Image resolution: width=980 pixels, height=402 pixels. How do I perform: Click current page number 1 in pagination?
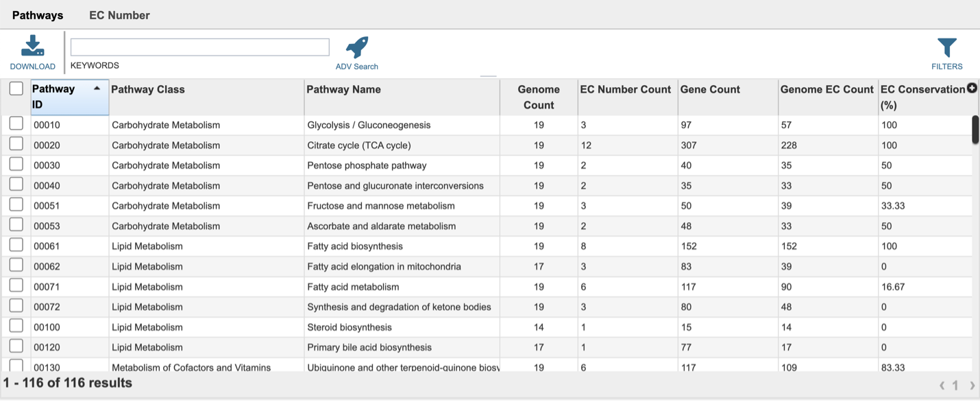tap(955, 386)
